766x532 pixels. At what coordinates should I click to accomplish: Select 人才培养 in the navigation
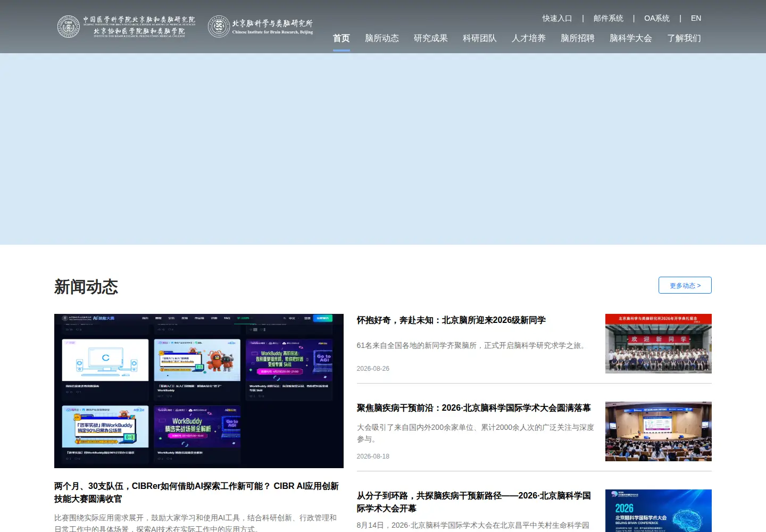529,38
